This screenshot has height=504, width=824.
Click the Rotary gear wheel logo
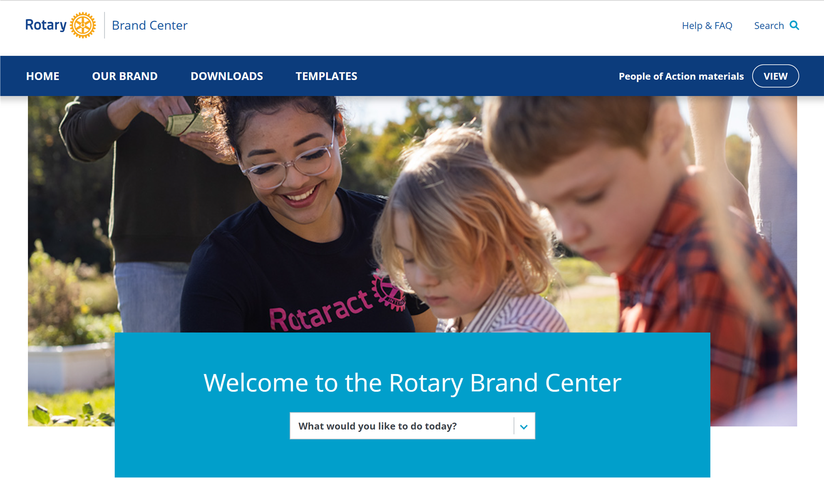83,25
